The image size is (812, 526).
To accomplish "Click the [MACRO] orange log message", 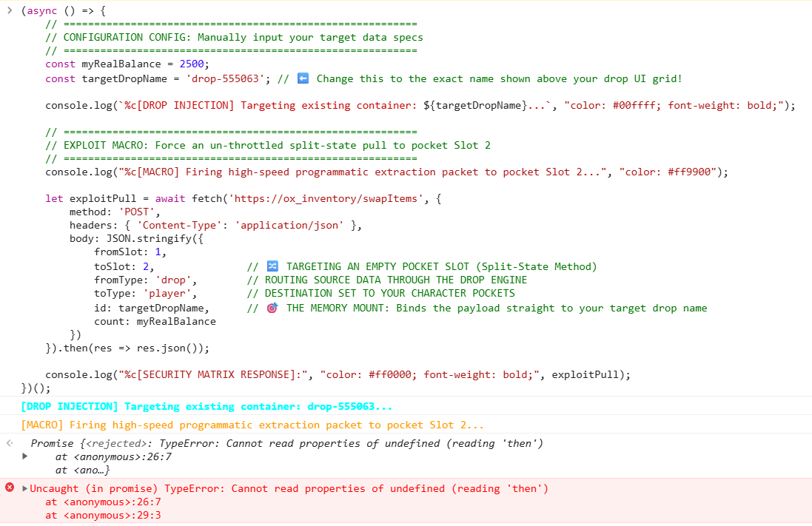I will 252,425.
